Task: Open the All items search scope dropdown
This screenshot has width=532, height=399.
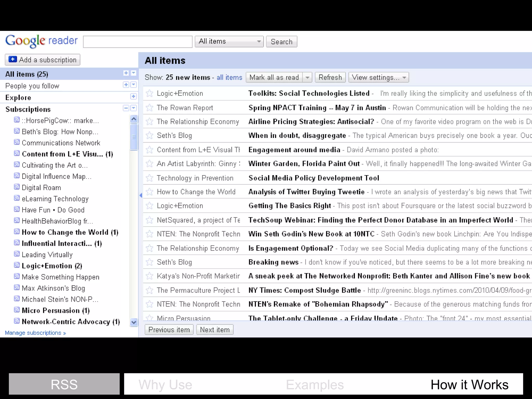Action: (229, 42)
